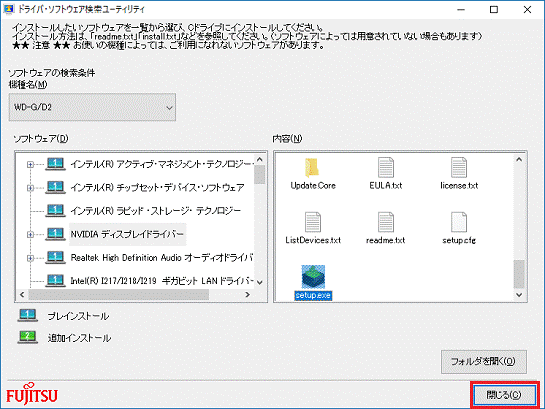Close the window with the X button

[527, 10]
